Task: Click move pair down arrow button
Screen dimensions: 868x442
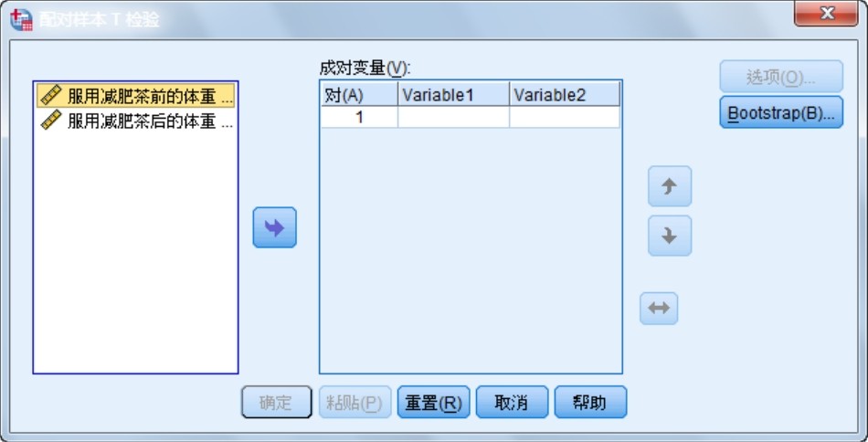Action: pos(670,236)
